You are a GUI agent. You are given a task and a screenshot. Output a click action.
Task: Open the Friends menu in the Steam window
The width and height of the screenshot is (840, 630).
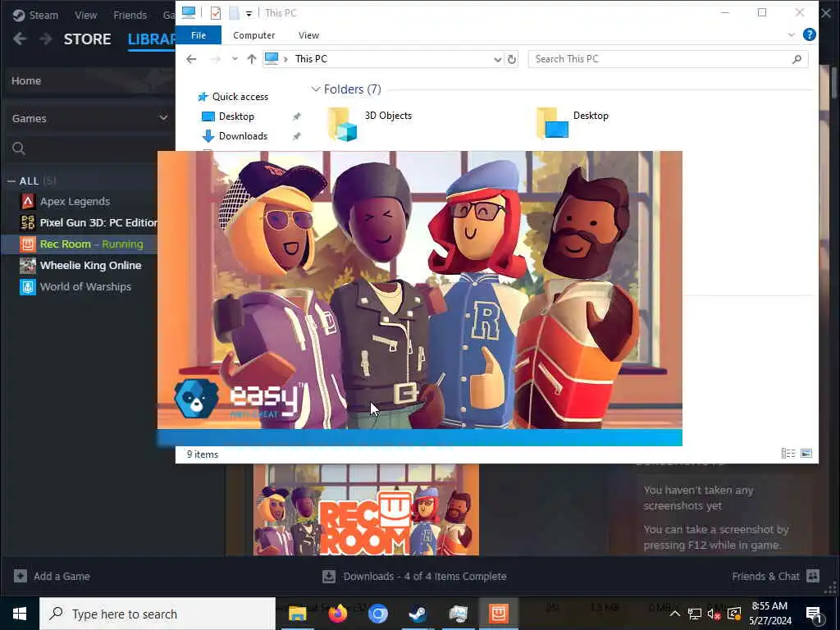[130, 15]
